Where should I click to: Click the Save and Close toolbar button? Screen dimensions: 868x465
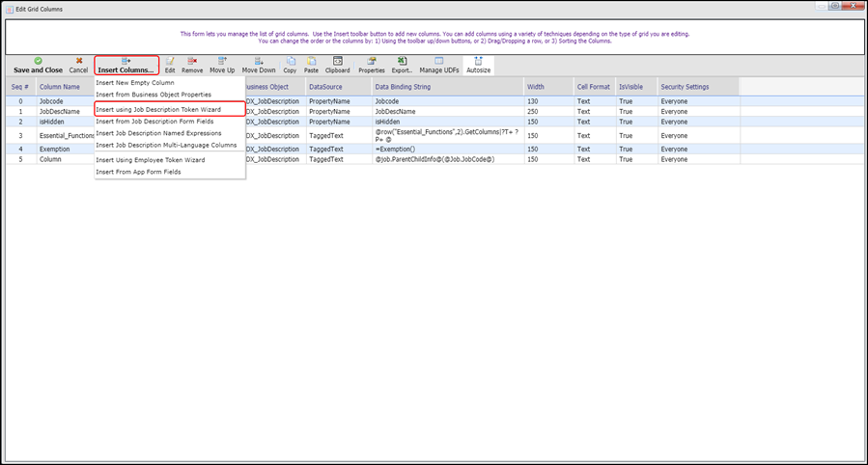[38, 66]
